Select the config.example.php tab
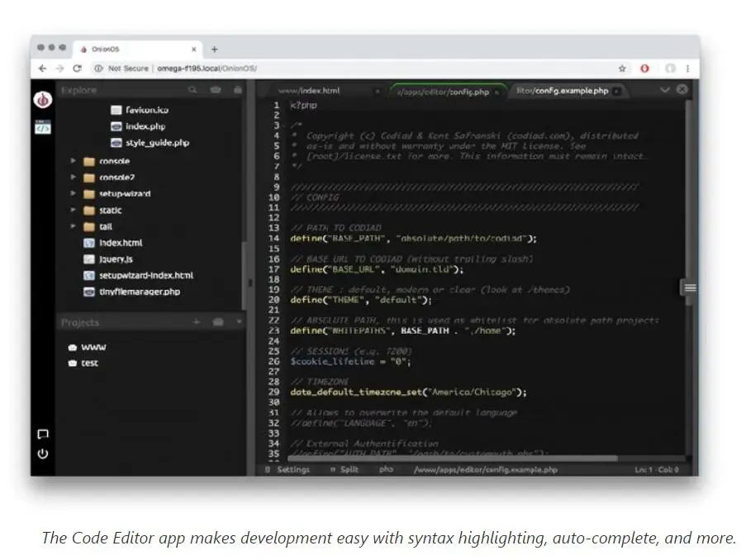This screenshot has width=746, height=560. pyautogui.click(x=563, y=90)
